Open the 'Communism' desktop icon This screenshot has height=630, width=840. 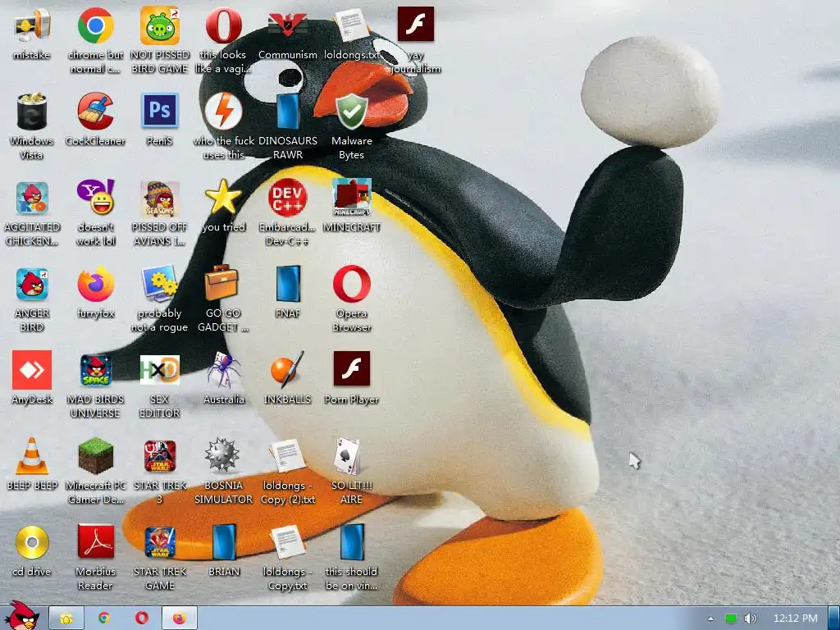click(288, 25)
